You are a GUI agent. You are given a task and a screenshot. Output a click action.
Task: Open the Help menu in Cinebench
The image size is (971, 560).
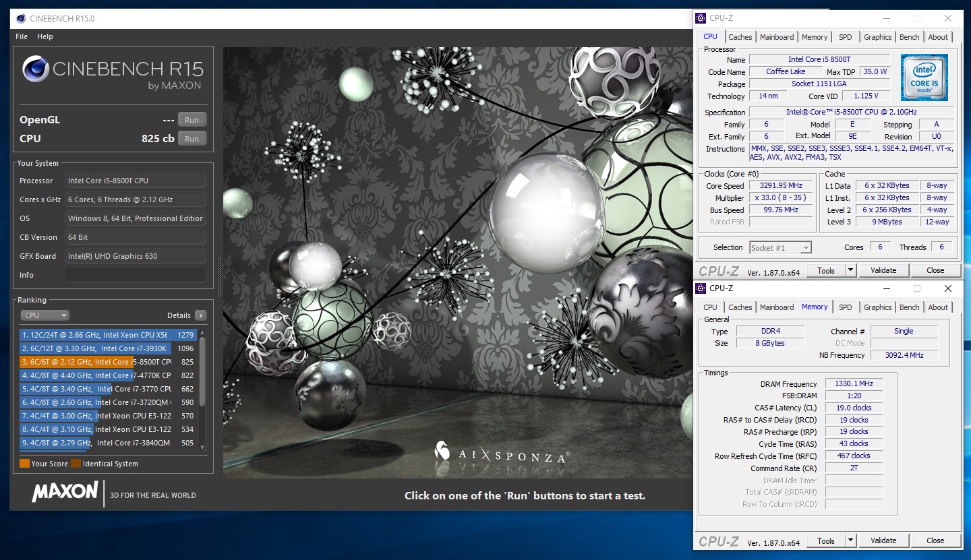(45, 36)
